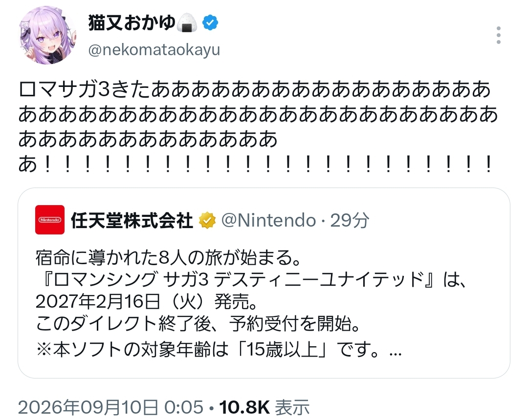Click the 任天堂株式会社 account name
Viewport: 528px width, 420px height.
[x=132, y=220]
